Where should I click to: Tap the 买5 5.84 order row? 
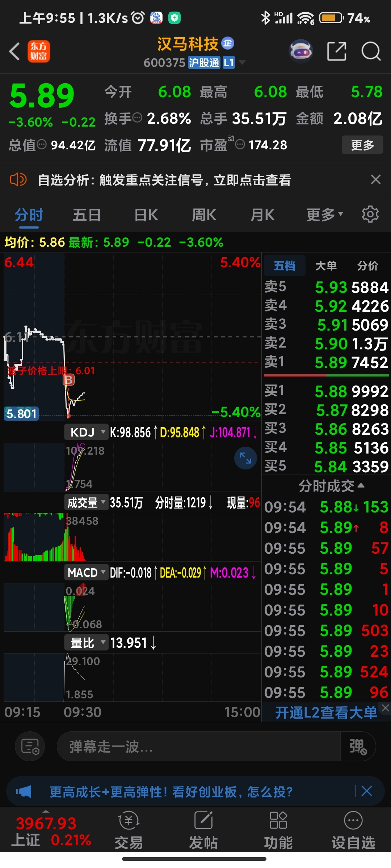[x=326, y=466]
